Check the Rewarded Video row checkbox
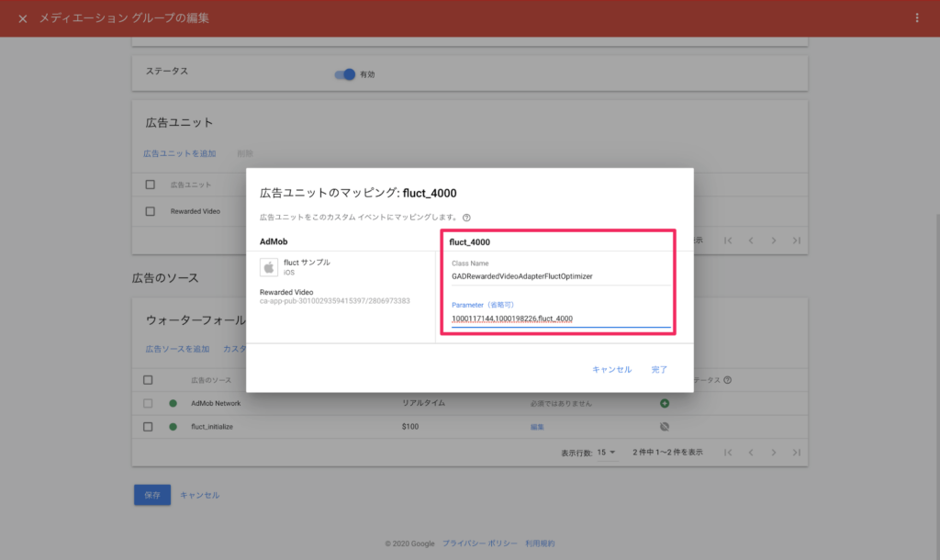This screenshot has height=560, width=940. tap(150, 211)
